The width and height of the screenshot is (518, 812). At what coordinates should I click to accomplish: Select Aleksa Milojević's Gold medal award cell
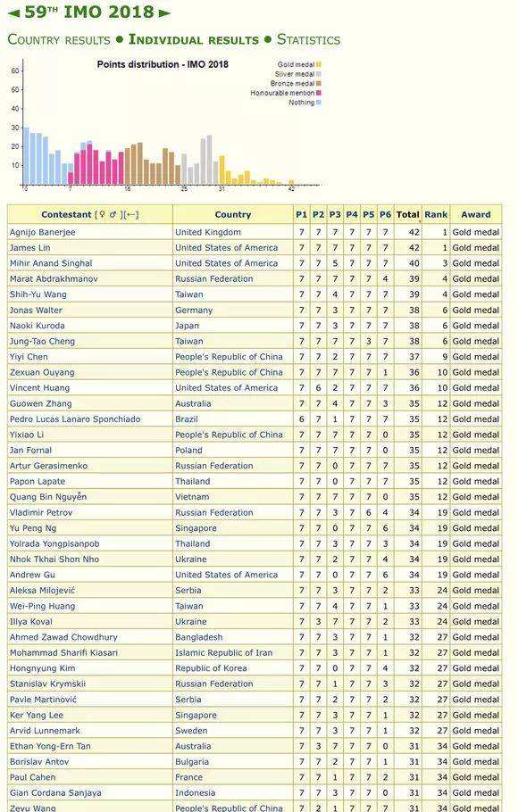coord(476,591)
